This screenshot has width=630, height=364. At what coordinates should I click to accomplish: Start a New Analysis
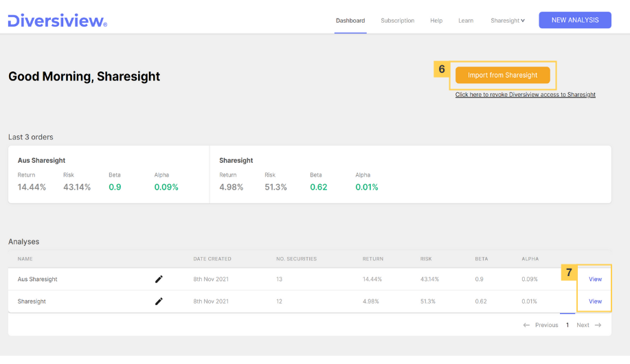[x=575, y=20]
